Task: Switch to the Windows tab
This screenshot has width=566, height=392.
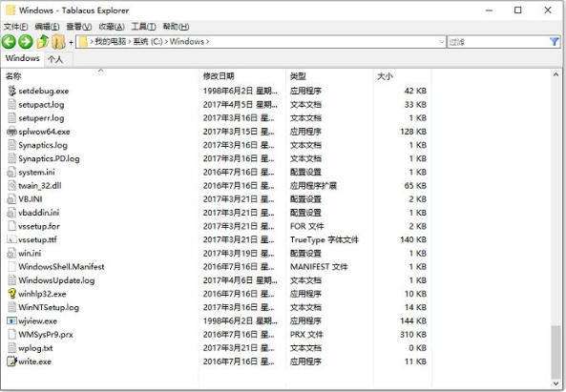Action: pos(22,58)
